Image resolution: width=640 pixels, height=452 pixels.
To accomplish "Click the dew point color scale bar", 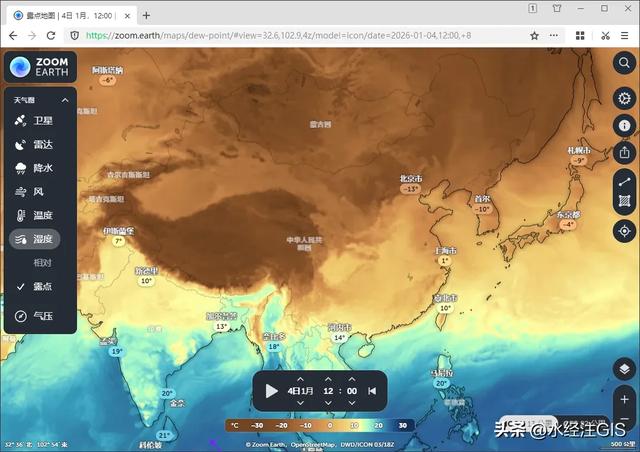I will point(320,425).
